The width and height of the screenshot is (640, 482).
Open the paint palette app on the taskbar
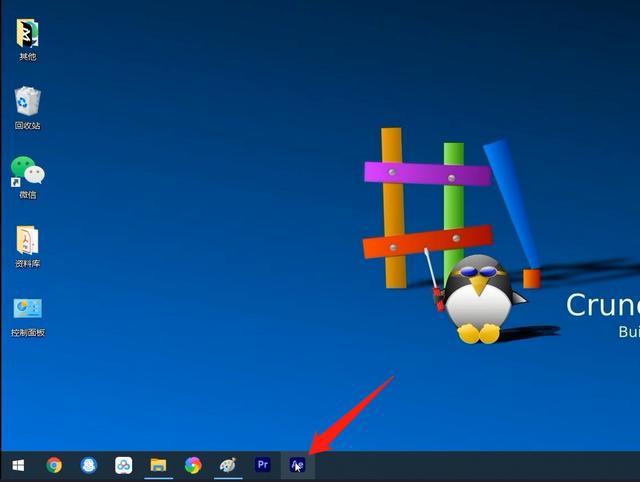(228, 465)
